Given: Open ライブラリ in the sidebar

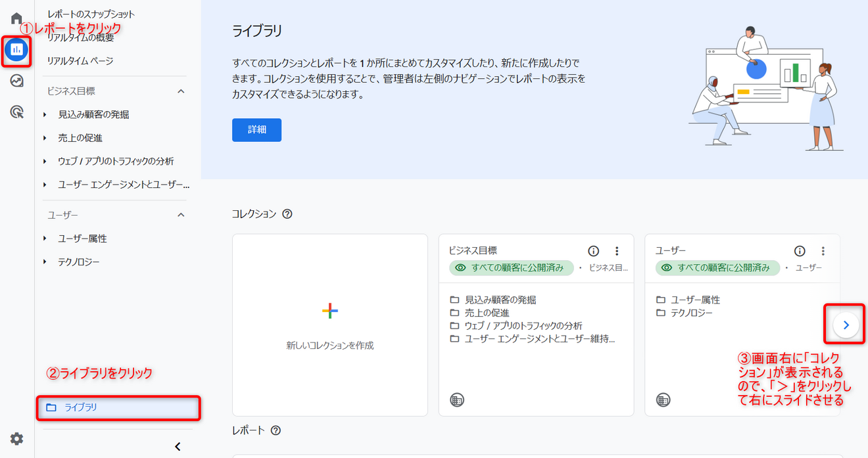Looking at the screenshot, I should [x=118, y=407].
